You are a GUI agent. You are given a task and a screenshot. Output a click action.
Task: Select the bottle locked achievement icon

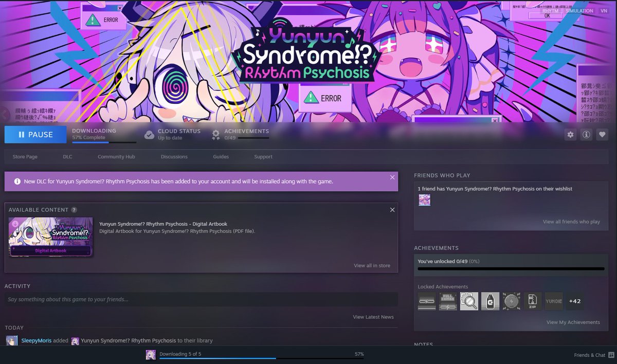tap(490, 301)
